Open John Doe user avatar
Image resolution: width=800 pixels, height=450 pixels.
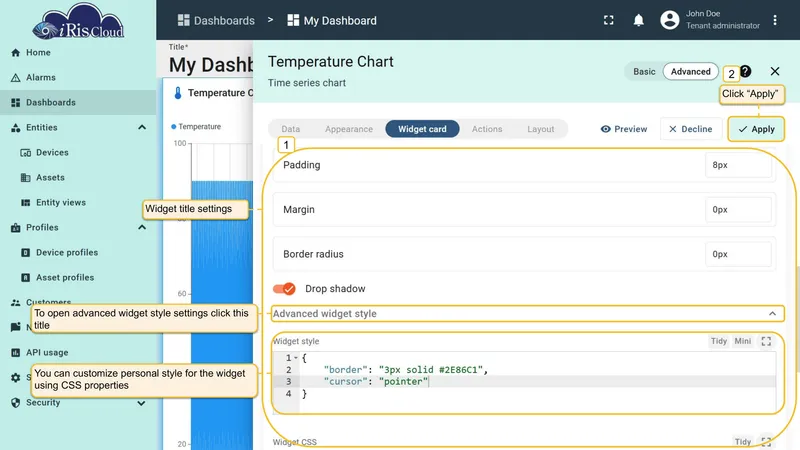669,20
